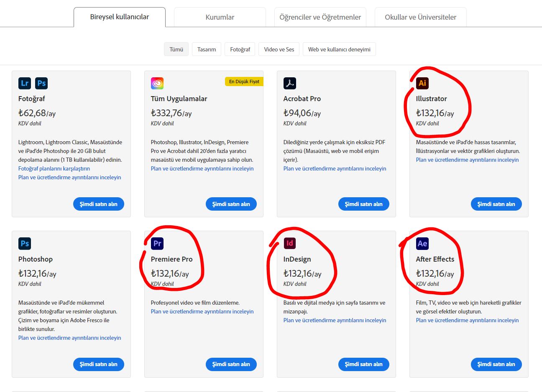Screen dimensions: 542x392
Task: Click the Acrobat Pro title
Action: [302, 99]
